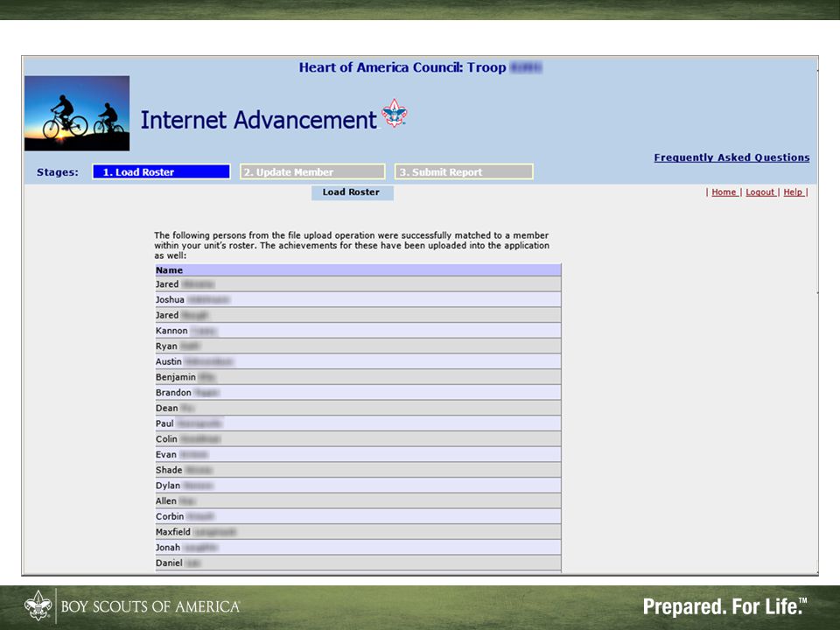Click the Internet Advancement heading
840x630 pixels.
coord(259,120)
